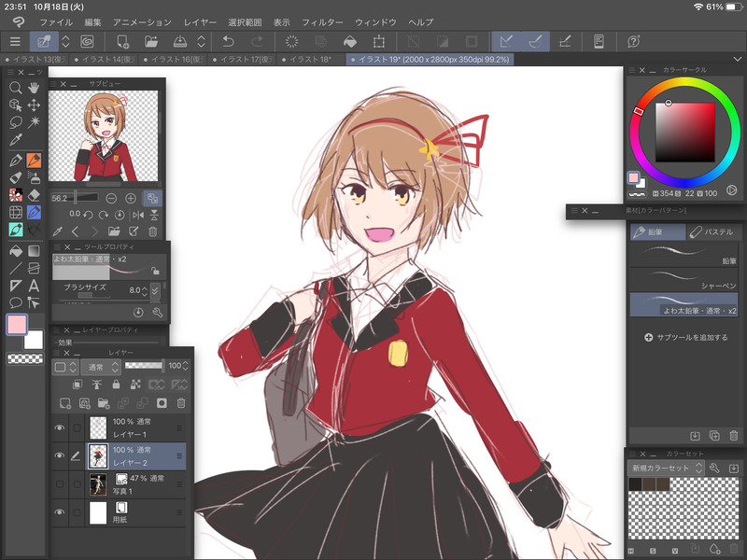
Task: Click the Open file folder icon
Action: (151, 42)
